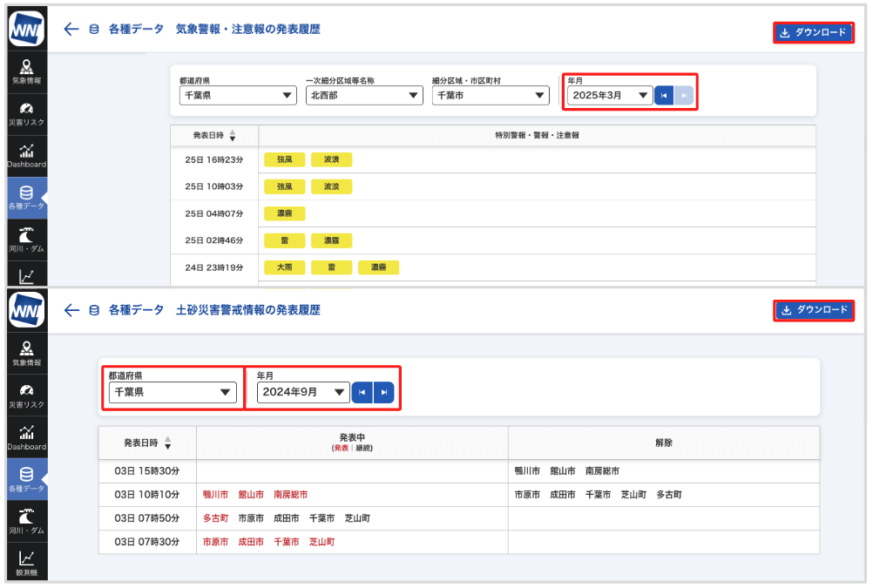Open the 年月 dropdown set to 2025年3月
This screenshot has height=588, width=873.
pos(608,95)
